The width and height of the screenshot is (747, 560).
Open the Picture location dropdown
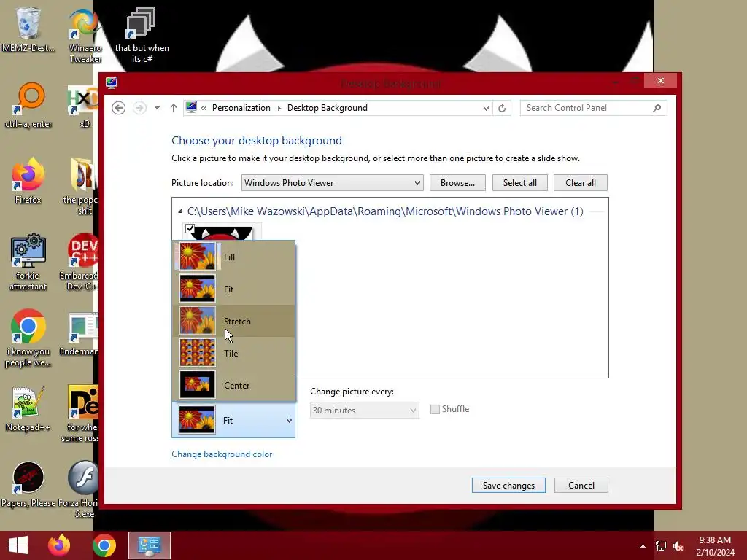[x=332, y=183]
